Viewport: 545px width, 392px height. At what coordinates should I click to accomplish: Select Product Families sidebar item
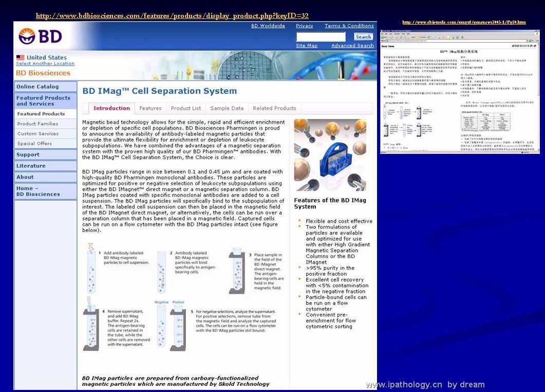coord(46,124)
